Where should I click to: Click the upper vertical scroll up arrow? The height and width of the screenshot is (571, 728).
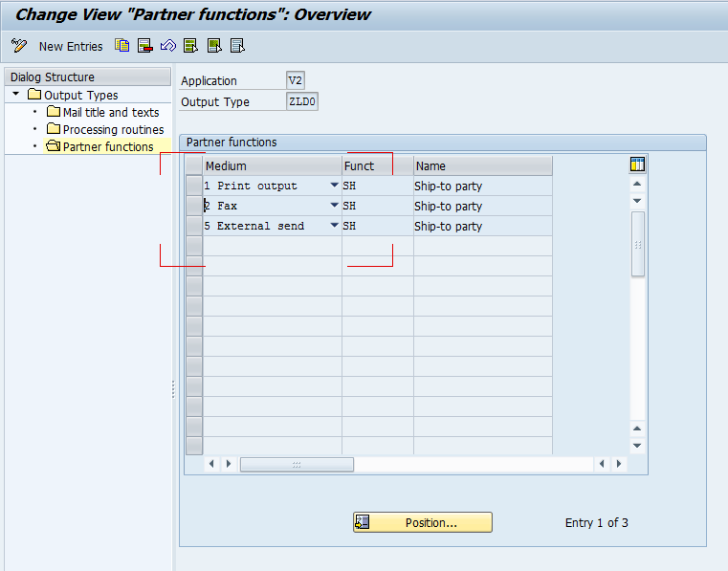click(x=637, y=184)
